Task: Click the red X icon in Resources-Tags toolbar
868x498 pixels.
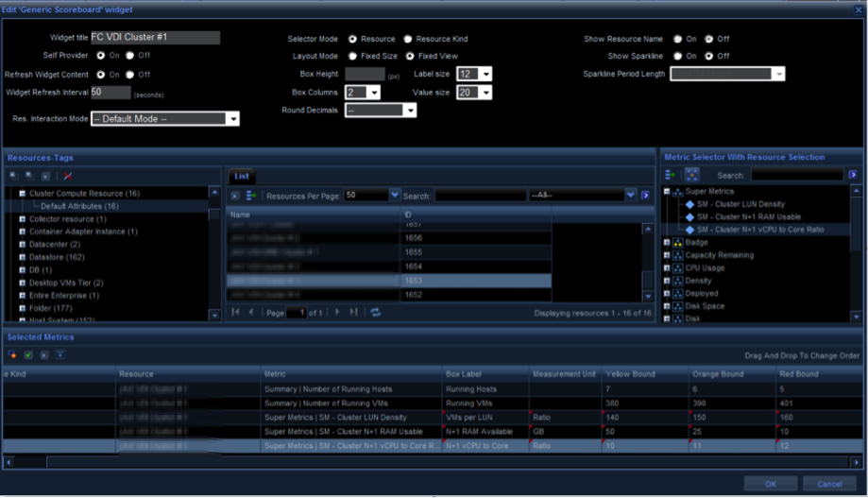Action: 68,176
